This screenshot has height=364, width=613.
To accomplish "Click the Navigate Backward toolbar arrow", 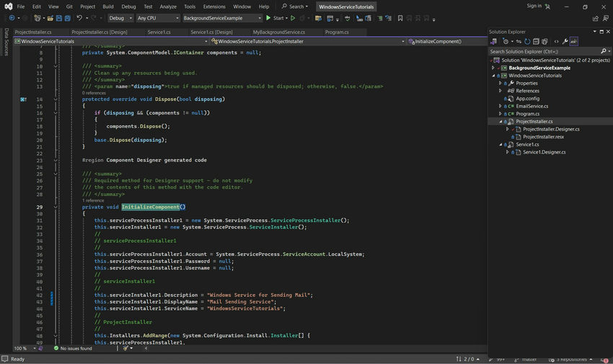I will tap(12, 18).
